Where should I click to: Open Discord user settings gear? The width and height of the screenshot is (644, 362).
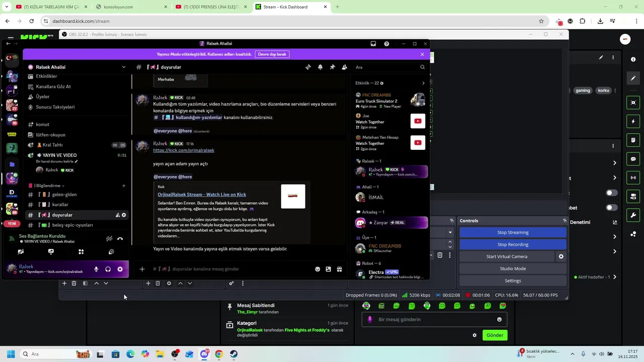120,269
